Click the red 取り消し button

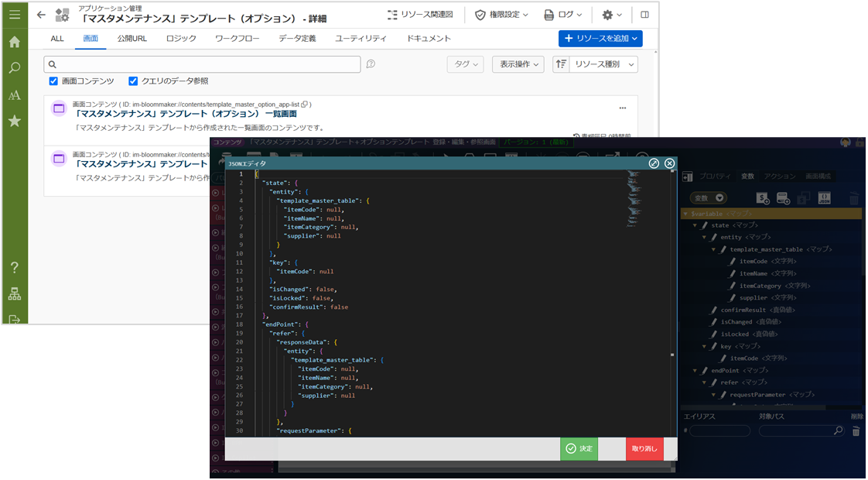[644, 448]
